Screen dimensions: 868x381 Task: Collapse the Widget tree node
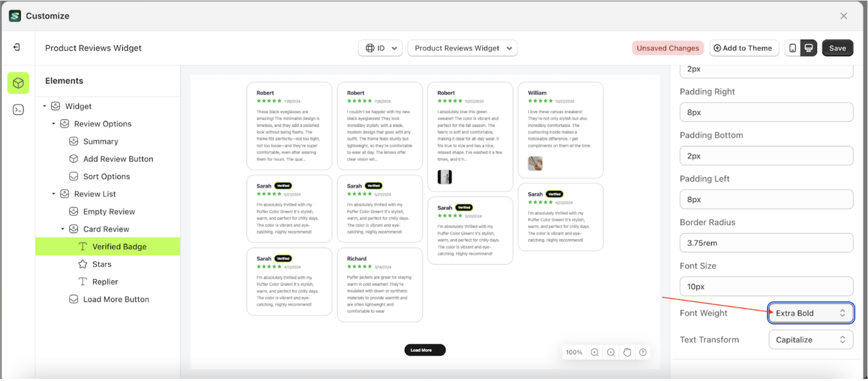[44, 106]
